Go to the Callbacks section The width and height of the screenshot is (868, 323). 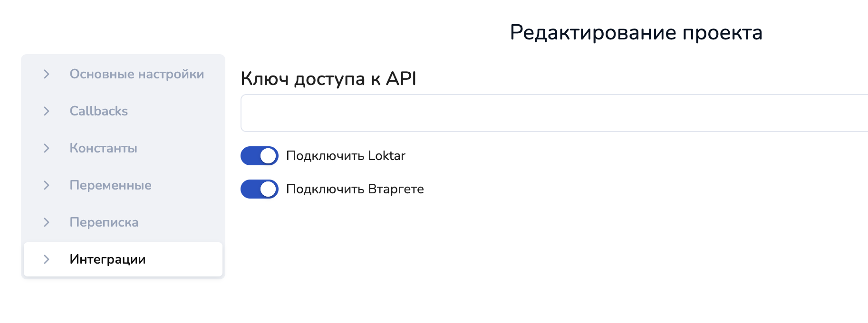98,111
